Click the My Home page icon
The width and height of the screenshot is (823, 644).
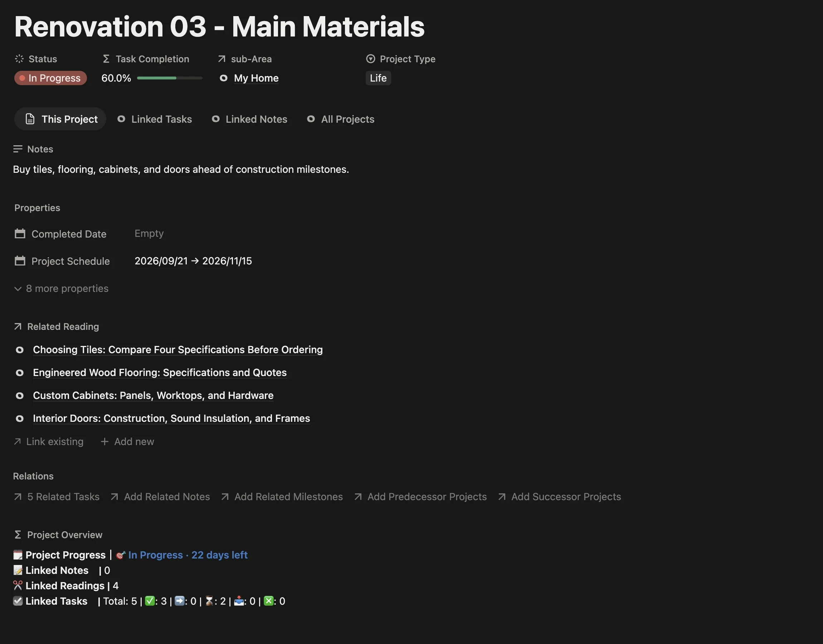224,78
